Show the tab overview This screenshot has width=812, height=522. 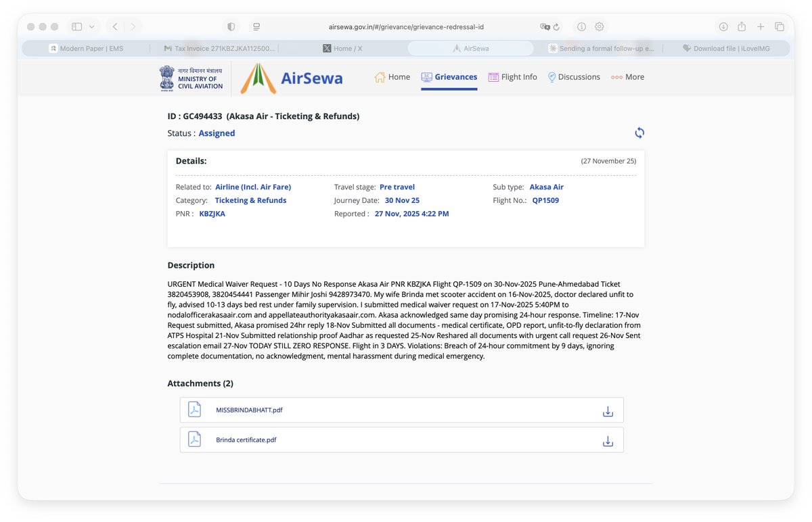(780, 27)
